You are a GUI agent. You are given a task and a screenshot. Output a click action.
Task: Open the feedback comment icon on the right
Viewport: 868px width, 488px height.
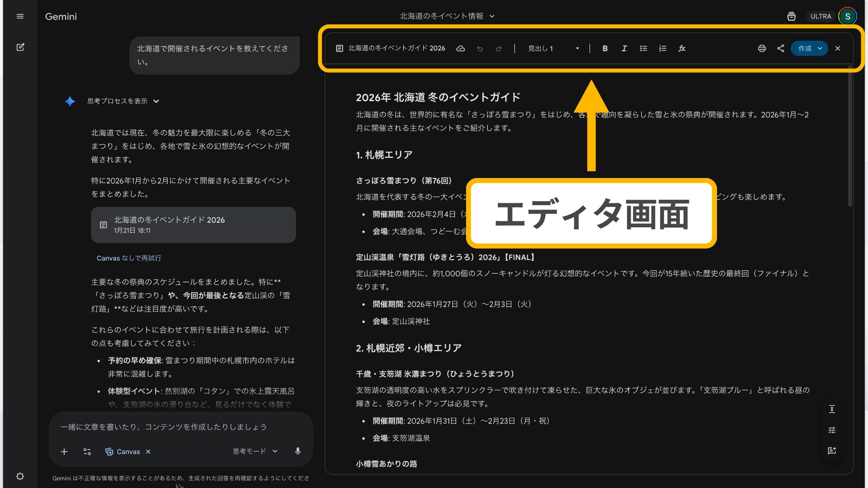[832, 450]
